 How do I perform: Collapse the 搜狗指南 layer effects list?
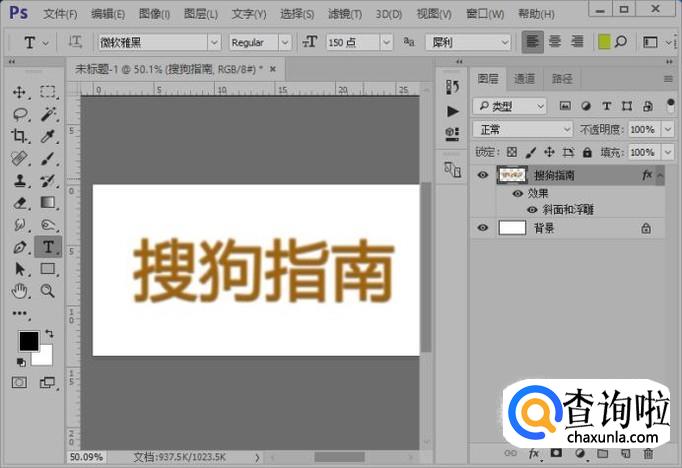pos(660,175)
